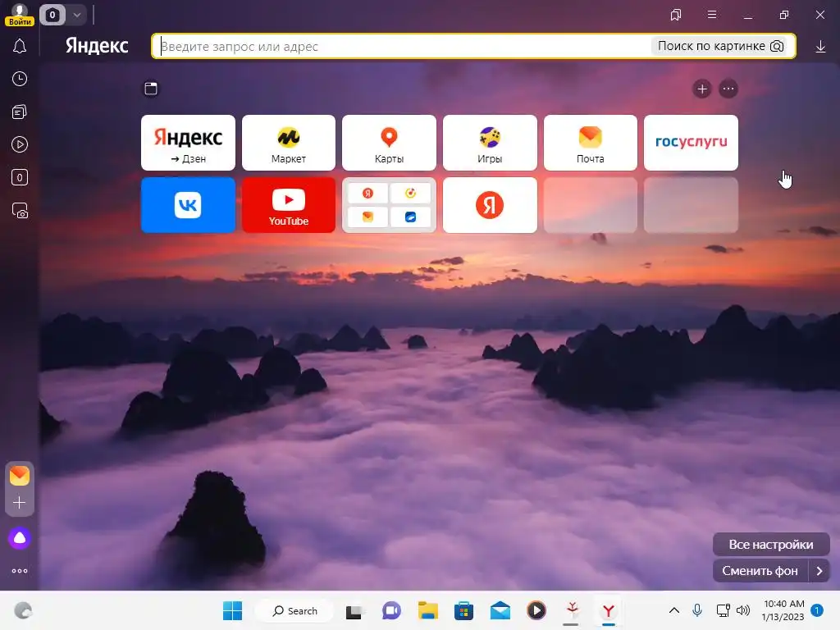Viewport: 840px width, 630px height.
Task: Open the tab counter showing 0
Action: pyautogui.click(x=52, y=15)
